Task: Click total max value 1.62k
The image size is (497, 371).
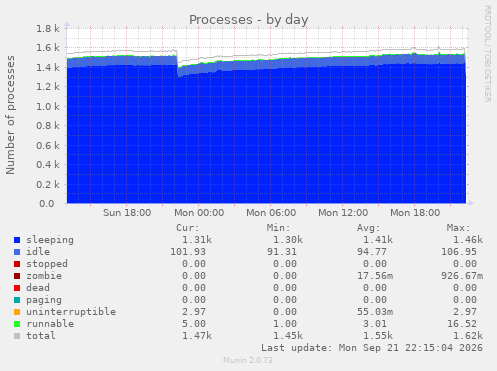Action: click(x=468, y=336)
